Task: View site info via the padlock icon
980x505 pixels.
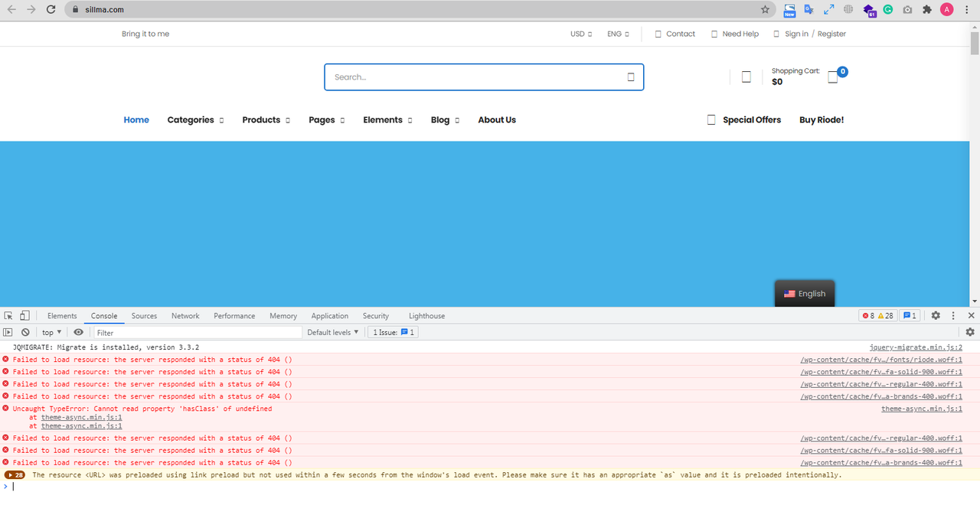Action: (76, 10)
